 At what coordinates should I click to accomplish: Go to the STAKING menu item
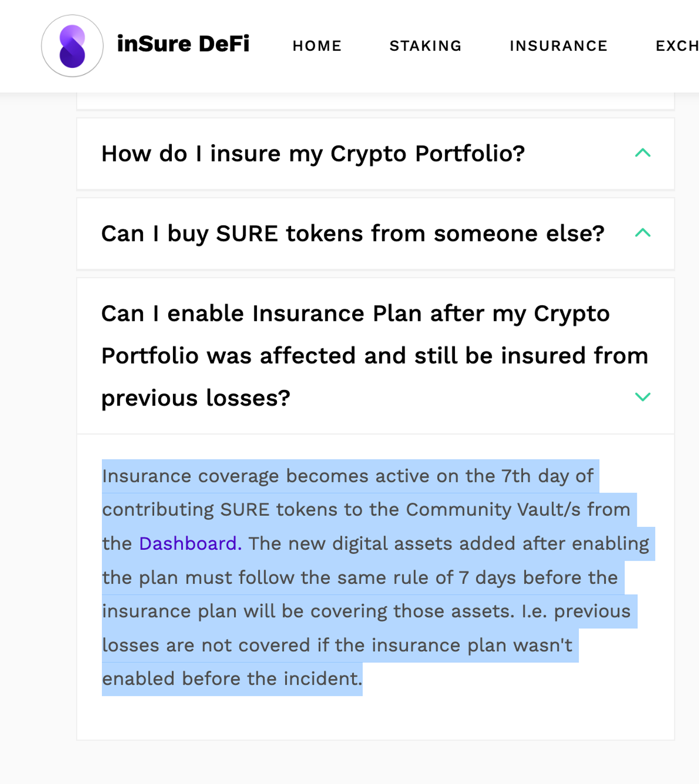[425, 46]
